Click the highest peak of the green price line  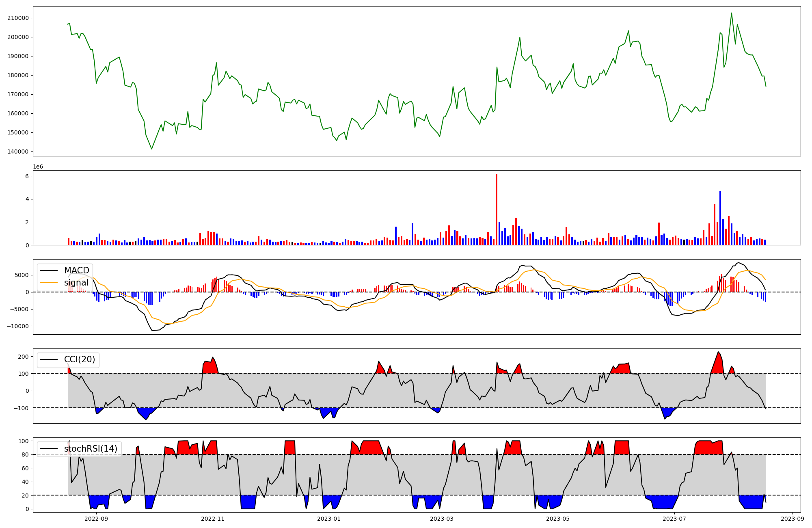click(732, 13)
